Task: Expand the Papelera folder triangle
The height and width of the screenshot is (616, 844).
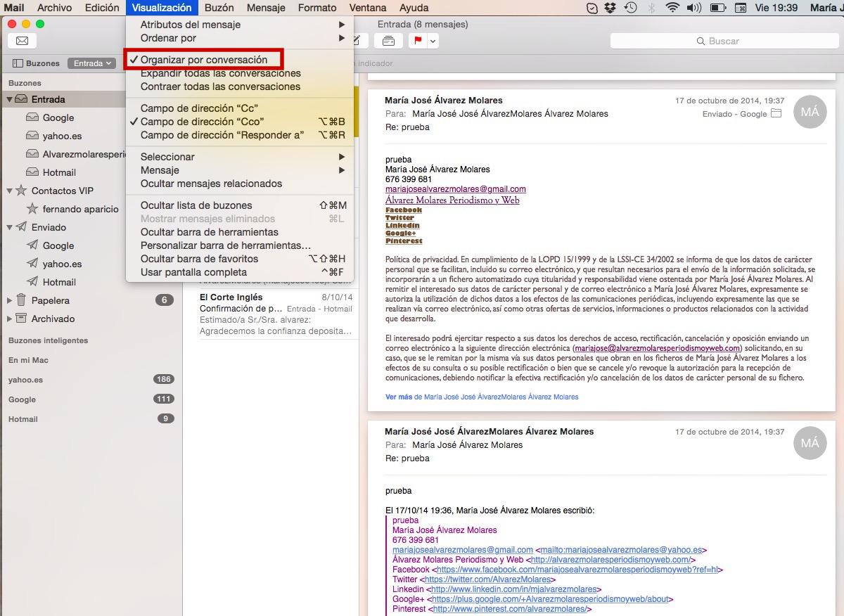Action: pos(10,300)
